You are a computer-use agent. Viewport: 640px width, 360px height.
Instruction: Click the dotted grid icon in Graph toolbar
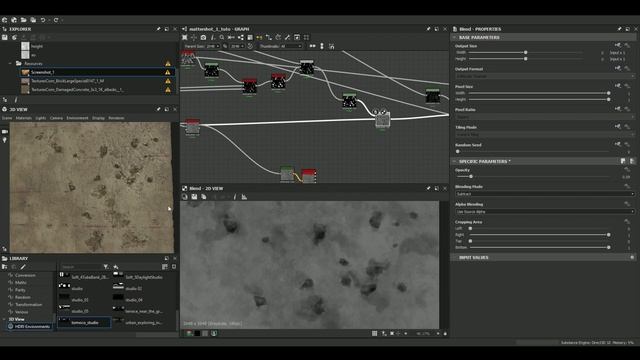[307, 37]
